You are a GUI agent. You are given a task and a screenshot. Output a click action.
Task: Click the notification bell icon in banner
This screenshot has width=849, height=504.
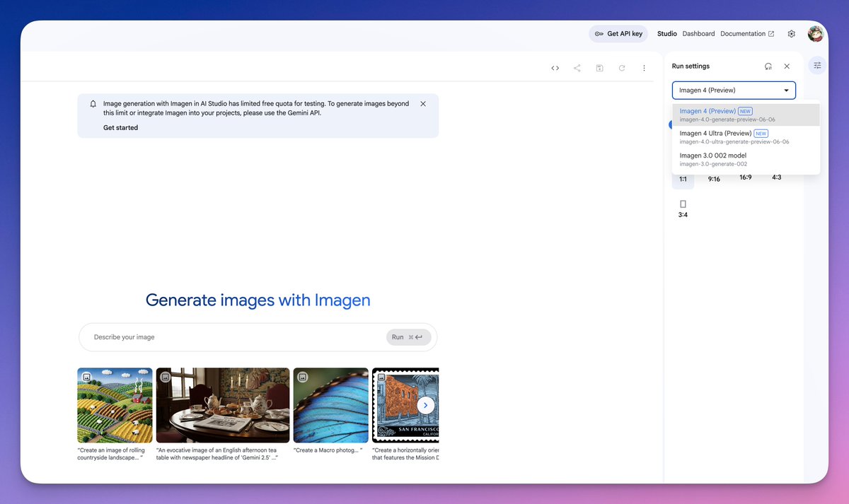(x=93, y=104)
